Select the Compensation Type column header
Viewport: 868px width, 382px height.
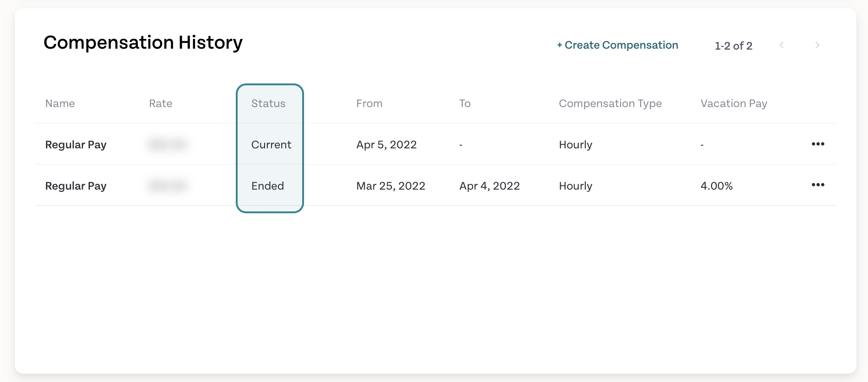pos(610,103)
